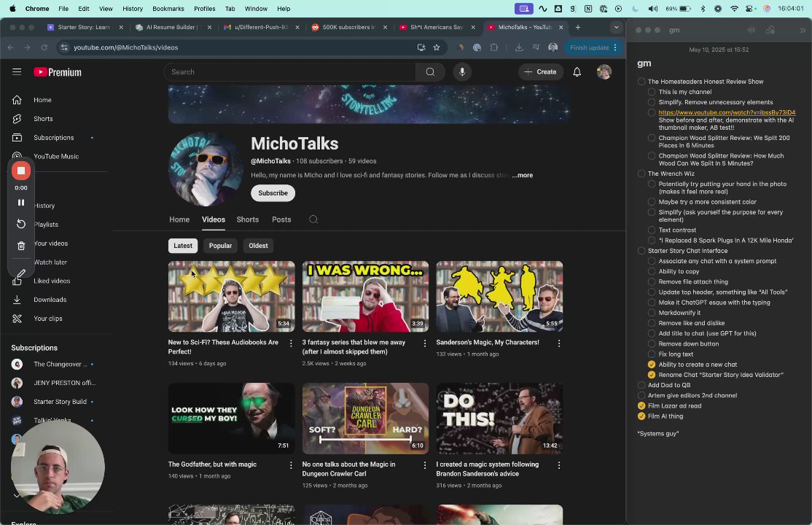Screen dimensions: 812x525
Task: Reload the page in Chrome
Action: pyautogui.click(x=44, y=47)
